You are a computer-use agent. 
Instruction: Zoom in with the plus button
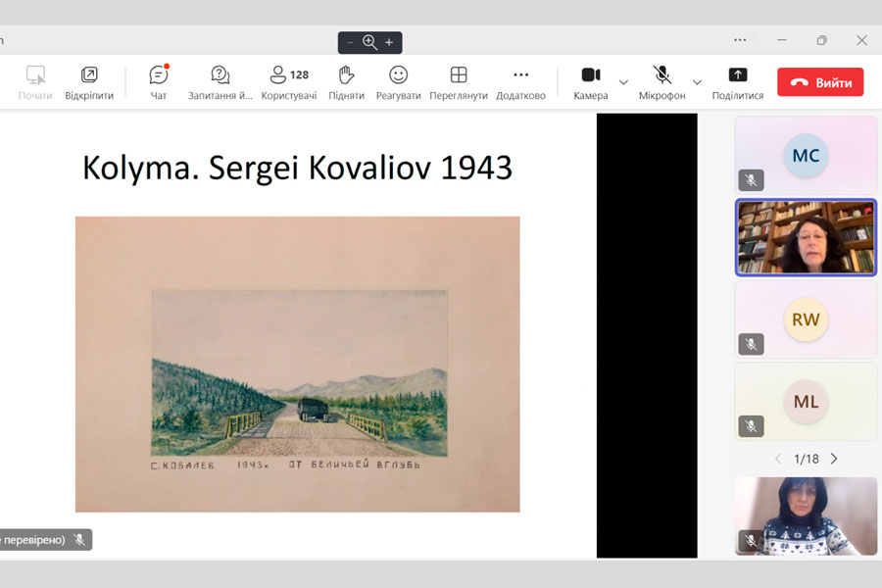(x=389, y=42)
